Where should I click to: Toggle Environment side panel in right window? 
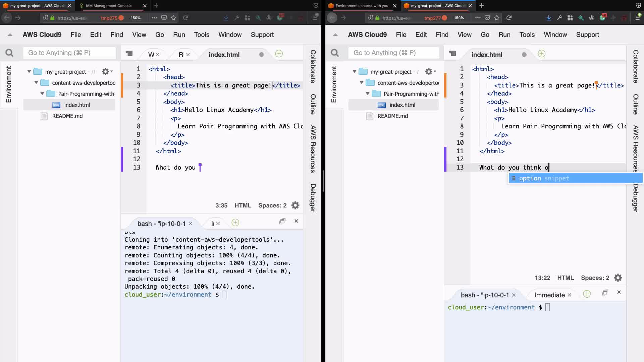tap(334, 84)
